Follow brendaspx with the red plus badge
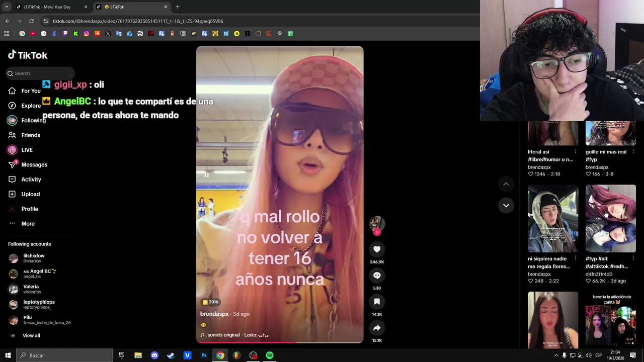644x362 pixels. (377, 232)
